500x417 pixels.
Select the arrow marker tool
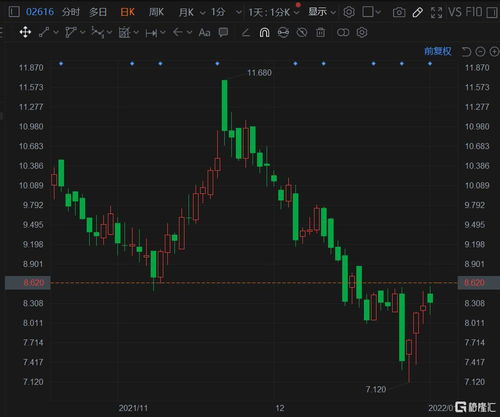(x=178, y=32)
